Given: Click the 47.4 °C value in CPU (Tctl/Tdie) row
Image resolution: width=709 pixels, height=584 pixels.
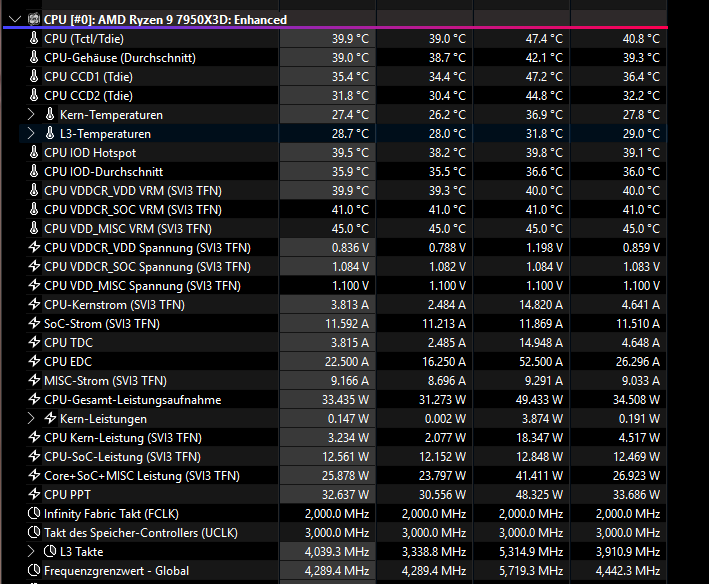Looking at the screenshot, I should point(544,39).
